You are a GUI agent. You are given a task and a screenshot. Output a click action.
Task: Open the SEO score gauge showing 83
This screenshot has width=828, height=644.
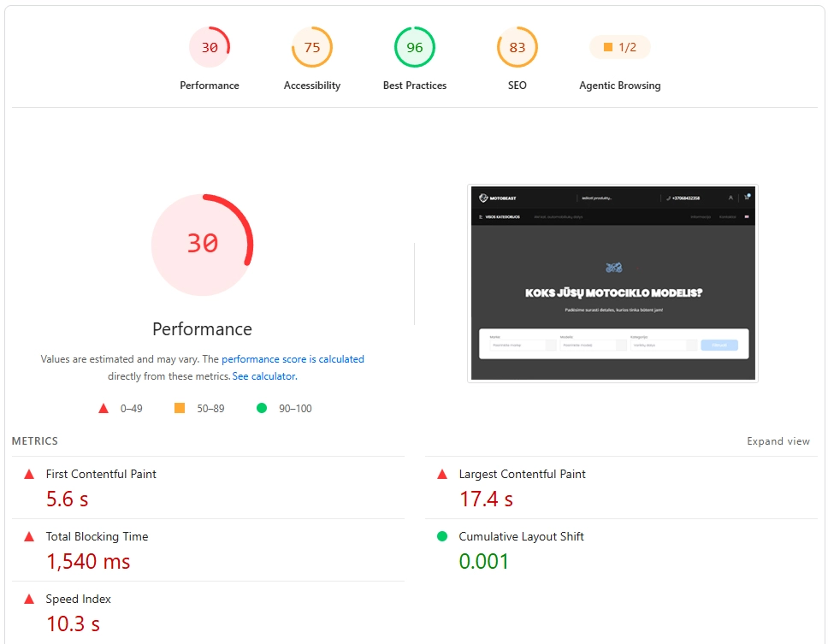517,48
